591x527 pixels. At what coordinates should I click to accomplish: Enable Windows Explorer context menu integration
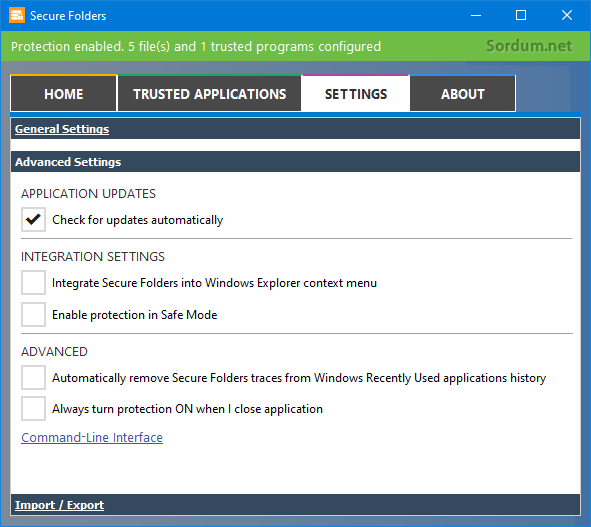tap(33, 282)
